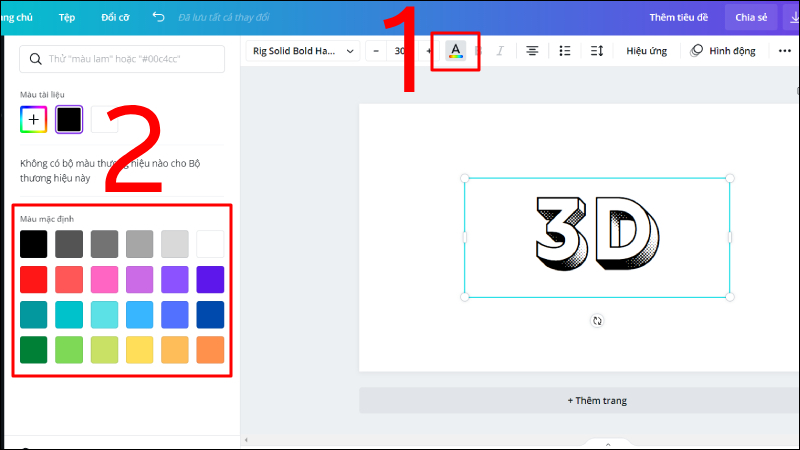Pick the light green color swatch
This screenshot has height=450, width=800.
pos(69,350)
